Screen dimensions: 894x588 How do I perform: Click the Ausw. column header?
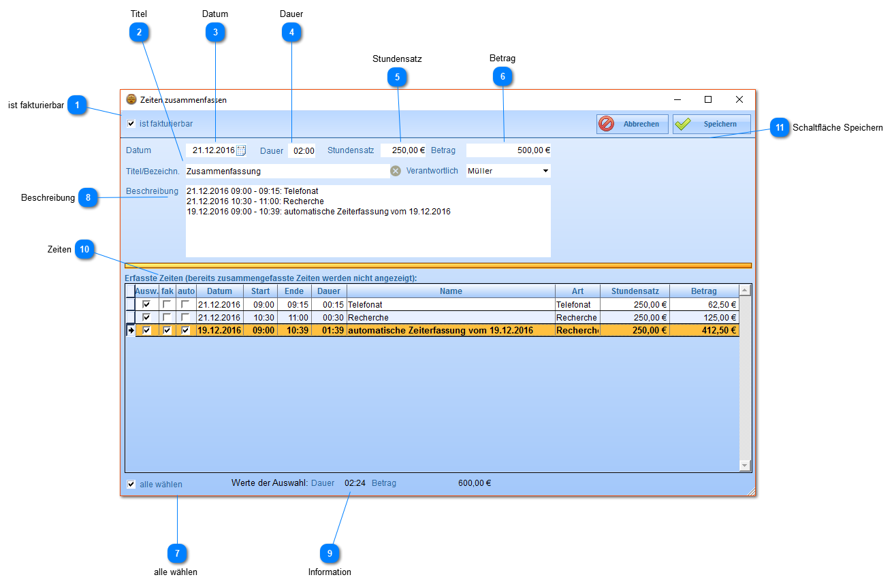tap(146, 291)
